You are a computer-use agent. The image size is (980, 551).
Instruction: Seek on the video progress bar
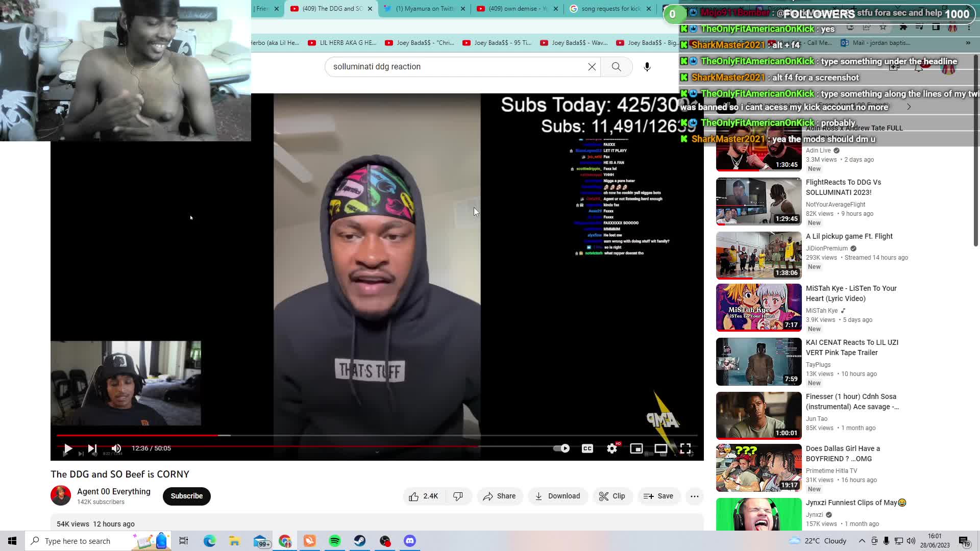(x=377, y=435)
